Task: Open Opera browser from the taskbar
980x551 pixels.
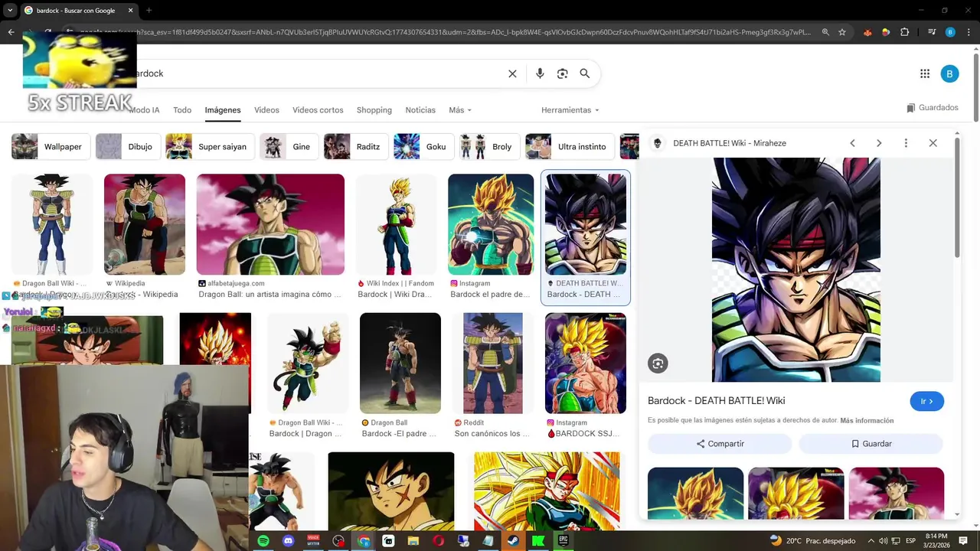Action: (438, 541)
